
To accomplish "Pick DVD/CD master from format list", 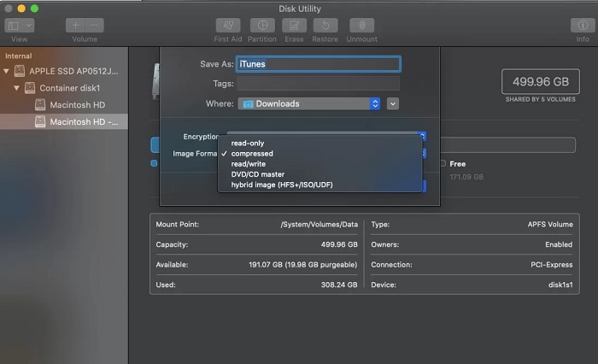I will [x=257, y=174].
